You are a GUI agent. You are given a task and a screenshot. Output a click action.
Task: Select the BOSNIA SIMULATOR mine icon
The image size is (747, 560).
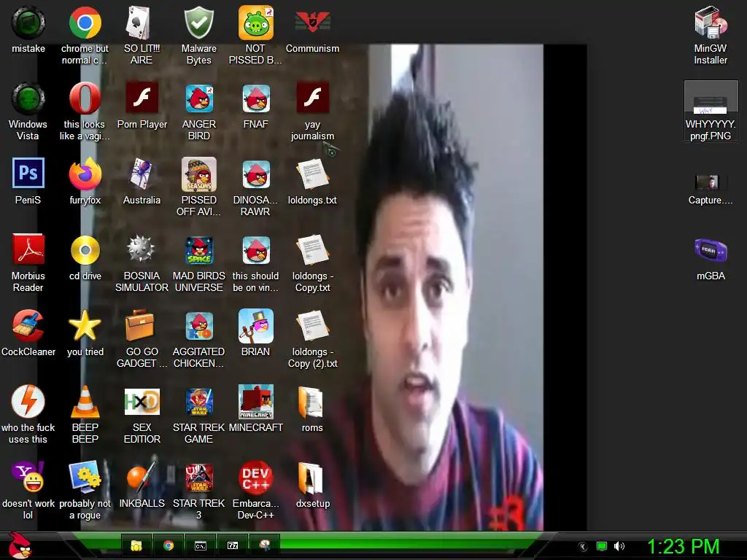[x=141, y=248]
